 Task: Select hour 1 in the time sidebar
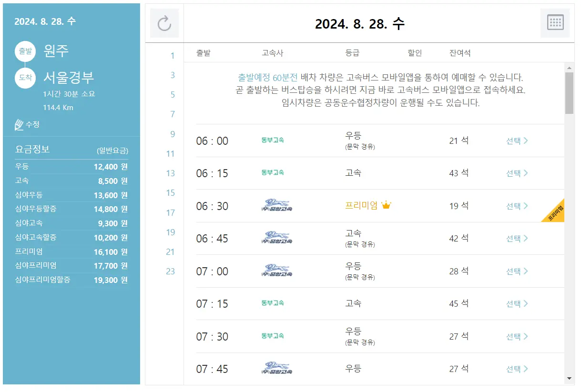pos(172,55)
